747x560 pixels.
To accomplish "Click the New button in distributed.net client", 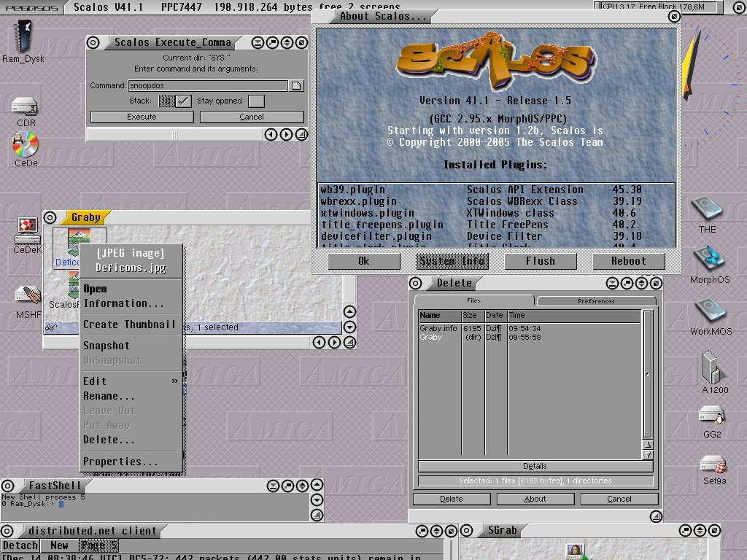I will 60,545.
